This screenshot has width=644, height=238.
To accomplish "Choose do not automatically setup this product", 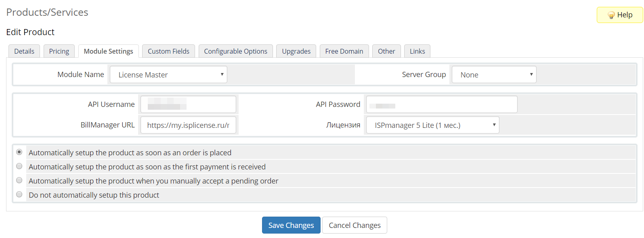I will (x=19, y=194).
